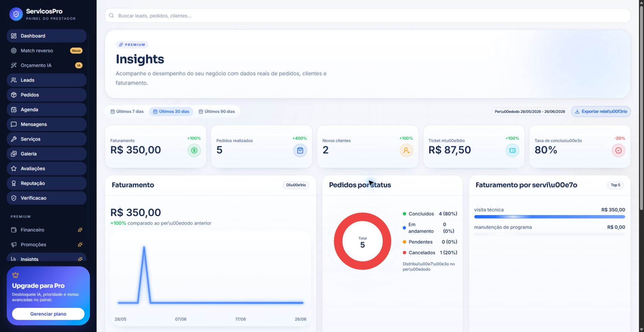Select the Últimos 30 dias filter
The height and width of the screenshot is (332, 644).
coord(171,111)
